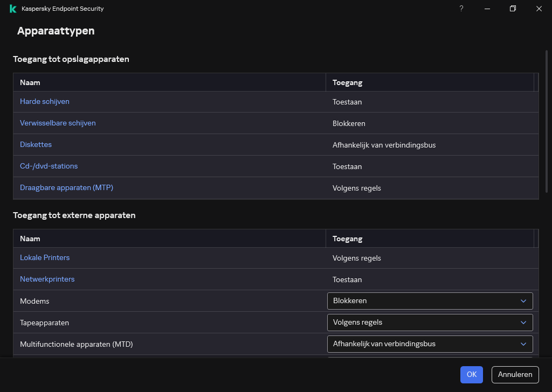Screen dimensions: 552x392
Task: Open the Harde schijven settings link
Action: 44,101
